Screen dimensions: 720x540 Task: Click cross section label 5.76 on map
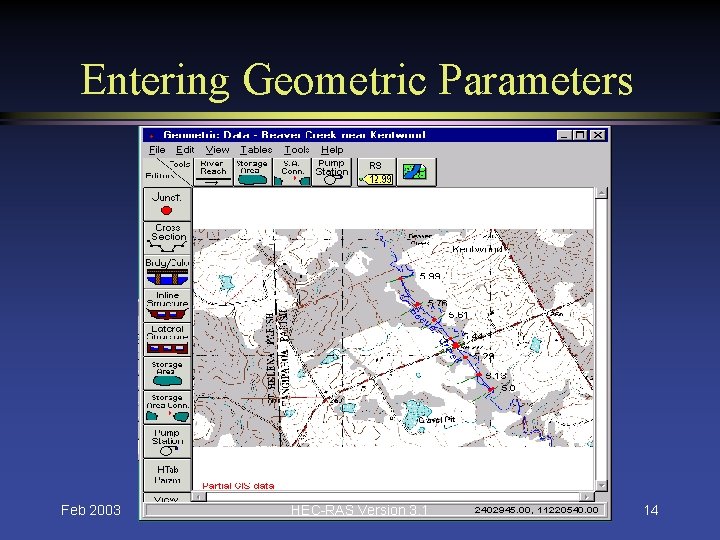point(437,303)
